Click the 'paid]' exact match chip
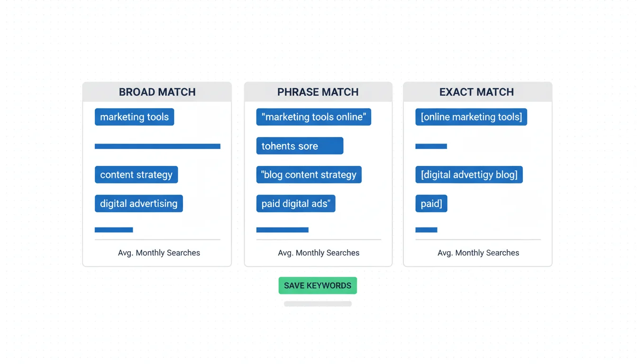 pos(431,204)
